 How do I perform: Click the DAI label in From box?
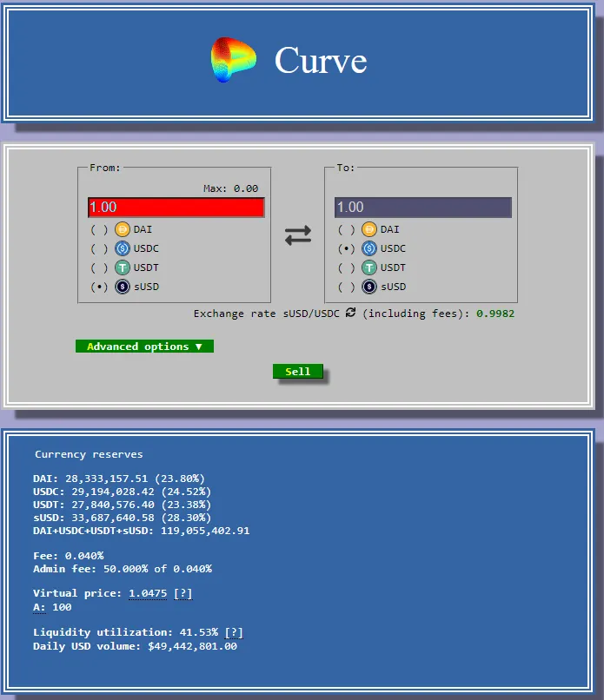[x=143, y=229]
